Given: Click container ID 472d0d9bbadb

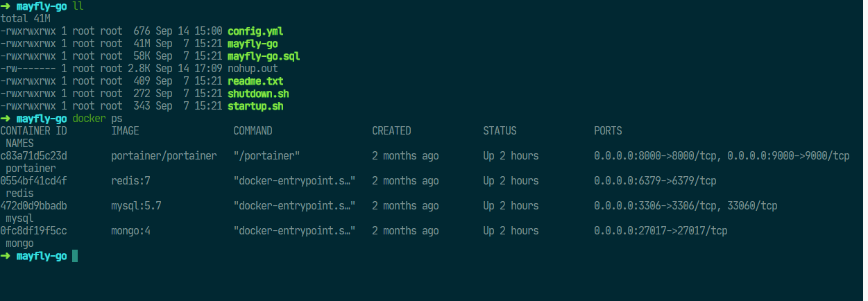Looking at the screenshot, I should click(x=33, y=205).
